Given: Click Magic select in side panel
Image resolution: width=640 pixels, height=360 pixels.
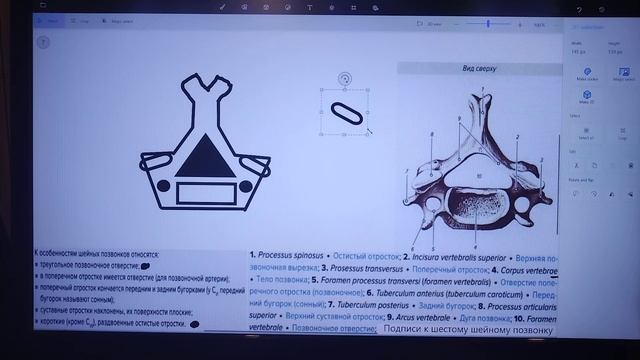Looking at the screenshot, I should tap(624, 74).
